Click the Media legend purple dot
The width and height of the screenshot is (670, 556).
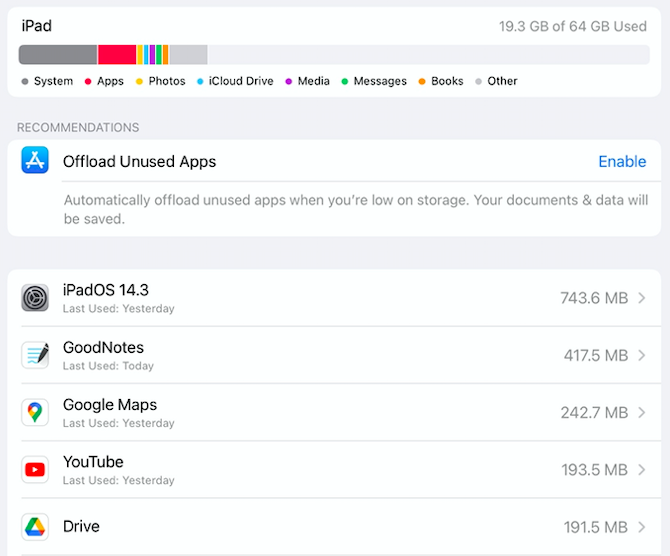coord(289,81)
